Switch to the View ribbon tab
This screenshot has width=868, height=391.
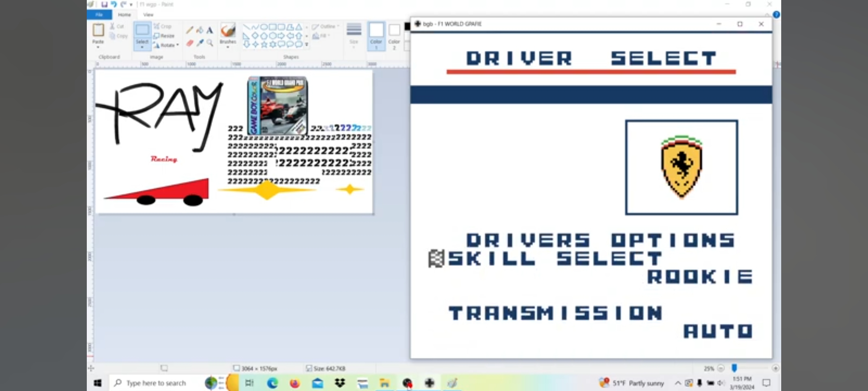[x=148, y=15]
